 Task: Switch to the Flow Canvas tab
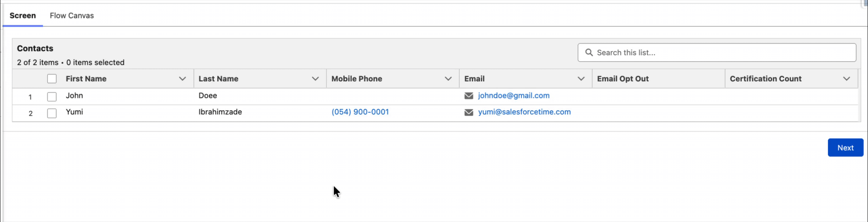click(72, 16)
